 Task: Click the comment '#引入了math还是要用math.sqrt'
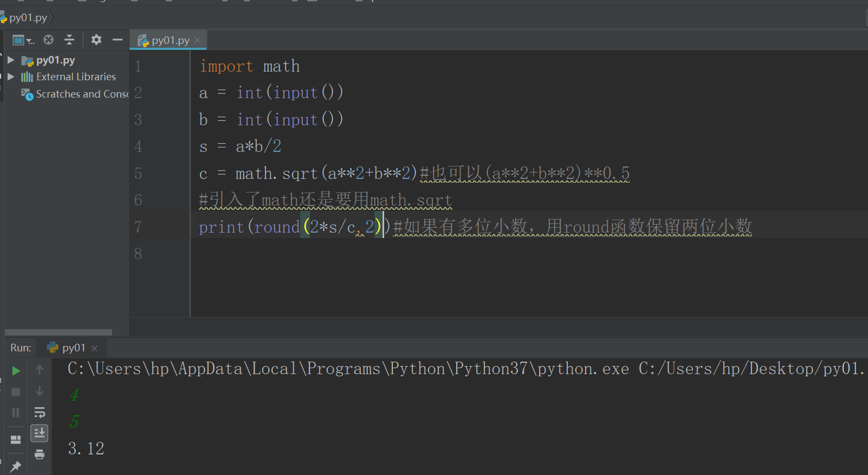coord(325,200)
